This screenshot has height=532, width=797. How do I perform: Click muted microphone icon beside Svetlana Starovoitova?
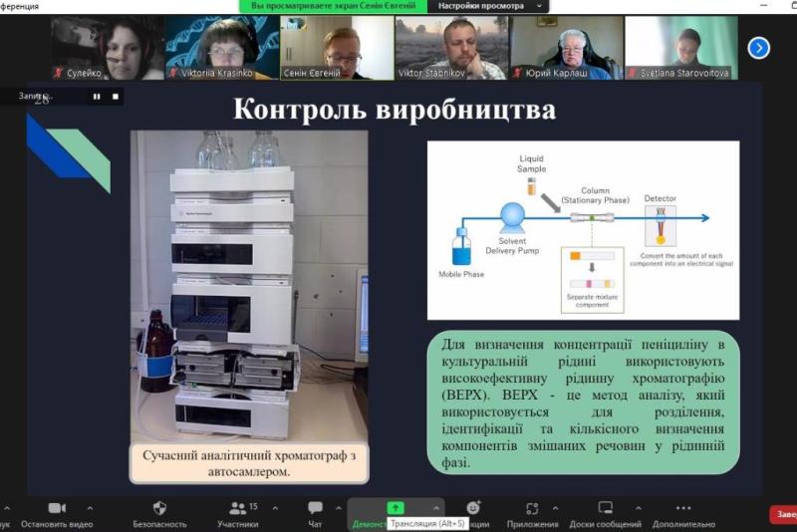(633, 73)
